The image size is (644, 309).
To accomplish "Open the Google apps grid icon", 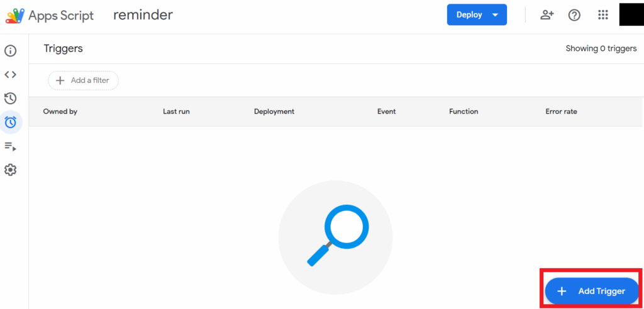I will 602,15.
